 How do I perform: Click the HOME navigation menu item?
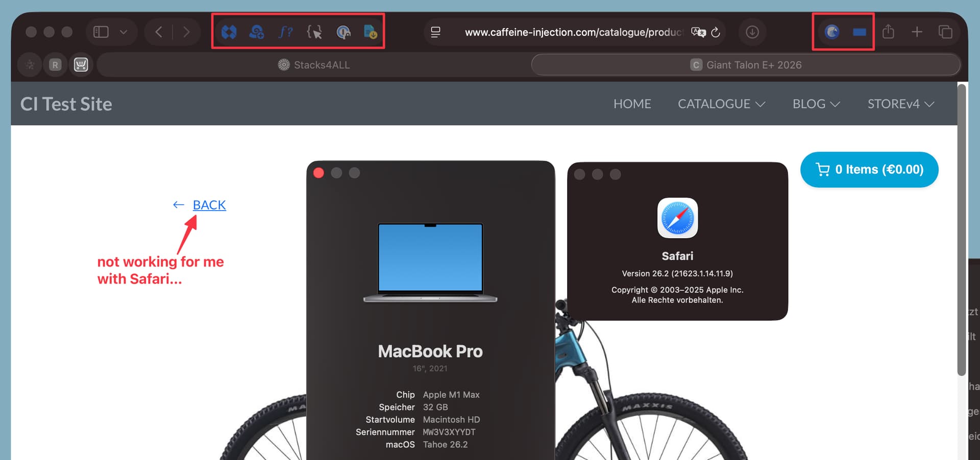632,104
